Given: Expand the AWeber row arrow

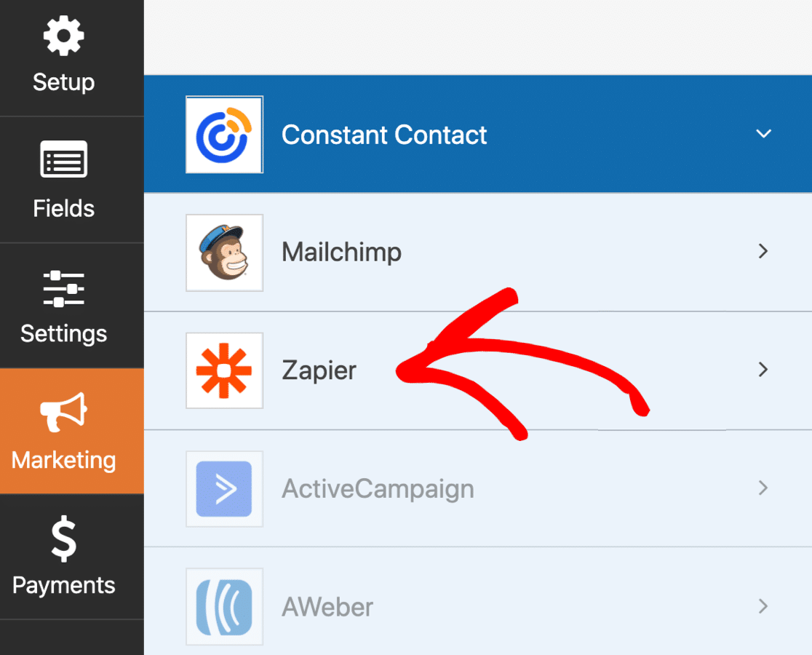Looking at the screenshot, I should click(763, 606).
